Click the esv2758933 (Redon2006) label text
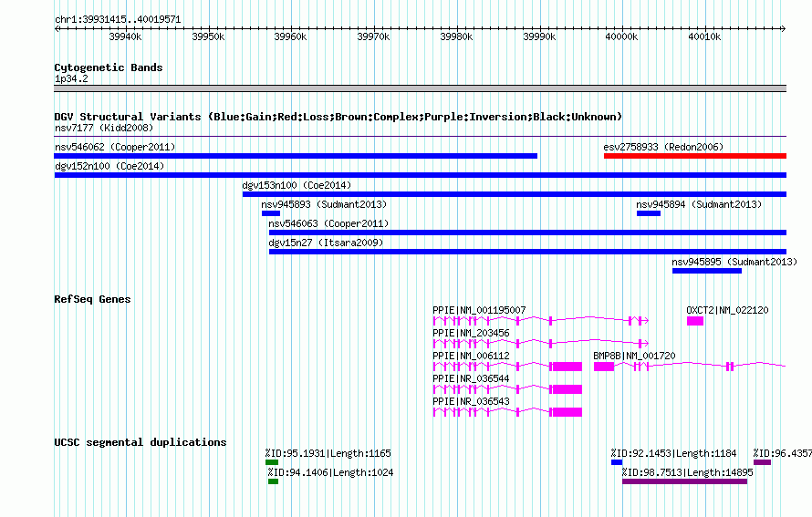The height and width of the screenshot is (517, 812). 664,147
